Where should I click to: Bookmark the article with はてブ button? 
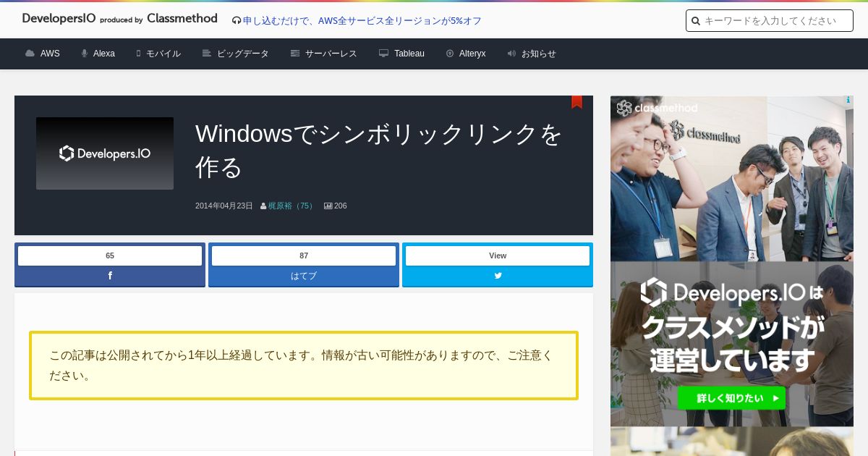point(304,276)
